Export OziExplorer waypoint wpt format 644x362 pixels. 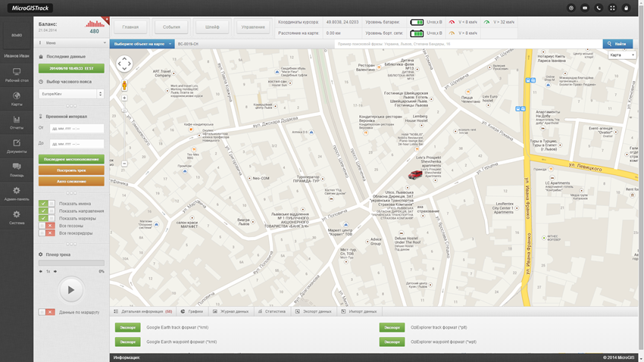point(392,342)
